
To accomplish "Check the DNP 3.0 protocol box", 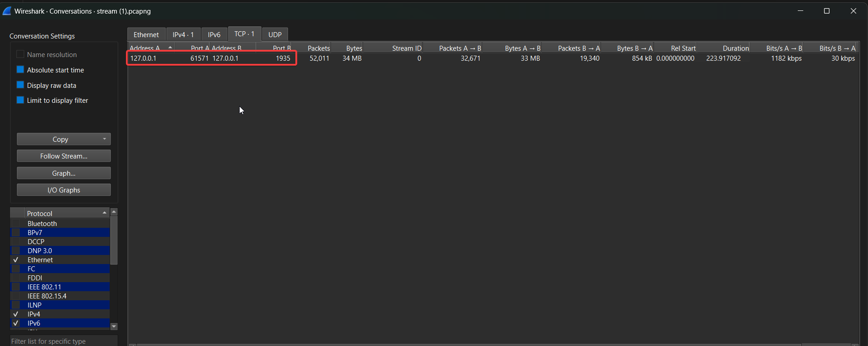I will pos(16,250).
